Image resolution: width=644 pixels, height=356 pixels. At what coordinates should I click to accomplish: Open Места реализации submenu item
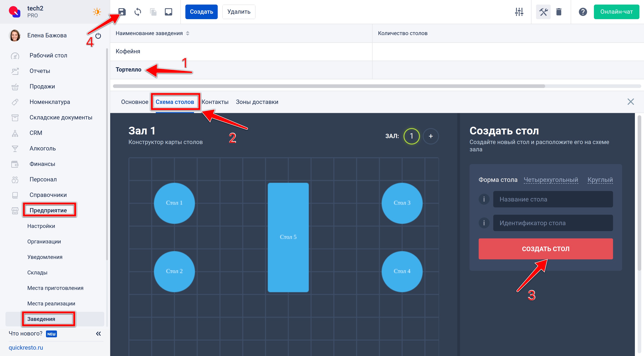[51, 303]
